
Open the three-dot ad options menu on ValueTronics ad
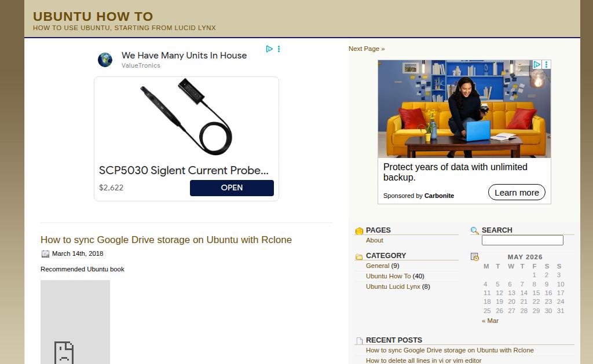[279, 49]
